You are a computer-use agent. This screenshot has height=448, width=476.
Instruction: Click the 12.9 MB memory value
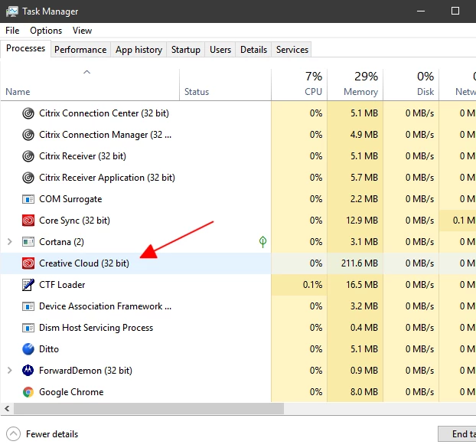tap(362, 221)
